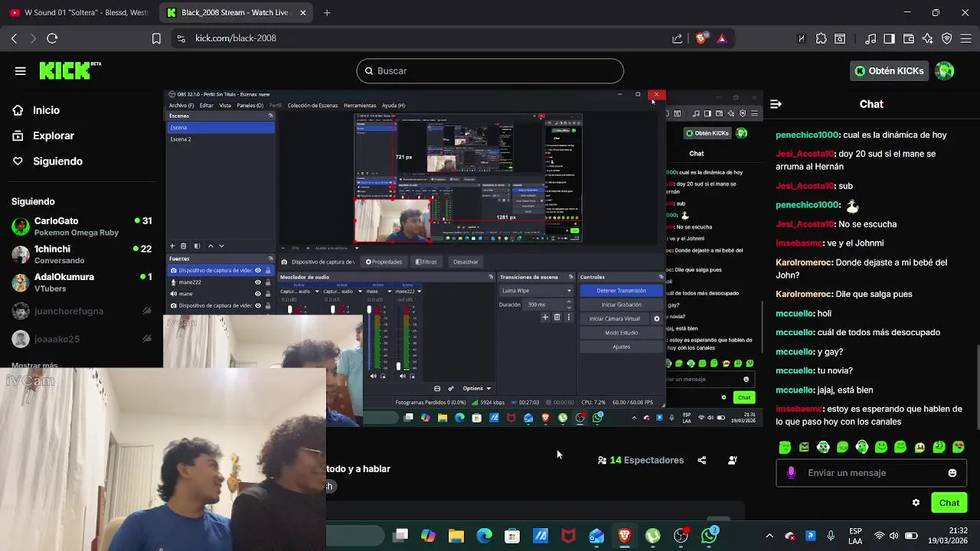The image size is (980, 551).
Task: Click the share page icon in address bar
Action: 677,38
